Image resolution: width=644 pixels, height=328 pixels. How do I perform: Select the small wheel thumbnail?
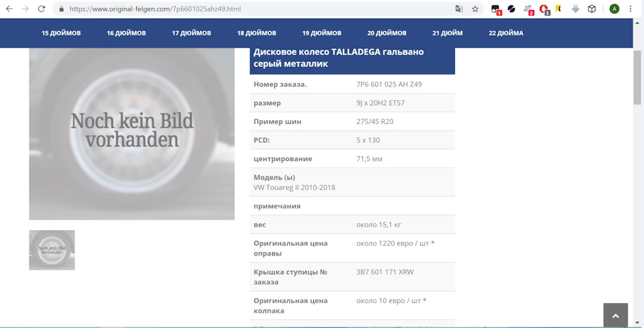[52, 250]
